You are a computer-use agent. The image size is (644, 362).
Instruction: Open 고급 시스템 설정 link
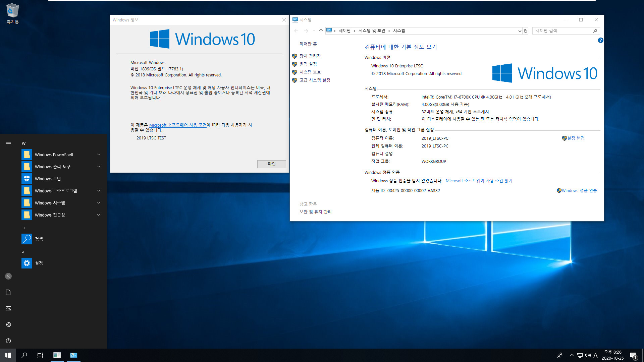[315, 80]
